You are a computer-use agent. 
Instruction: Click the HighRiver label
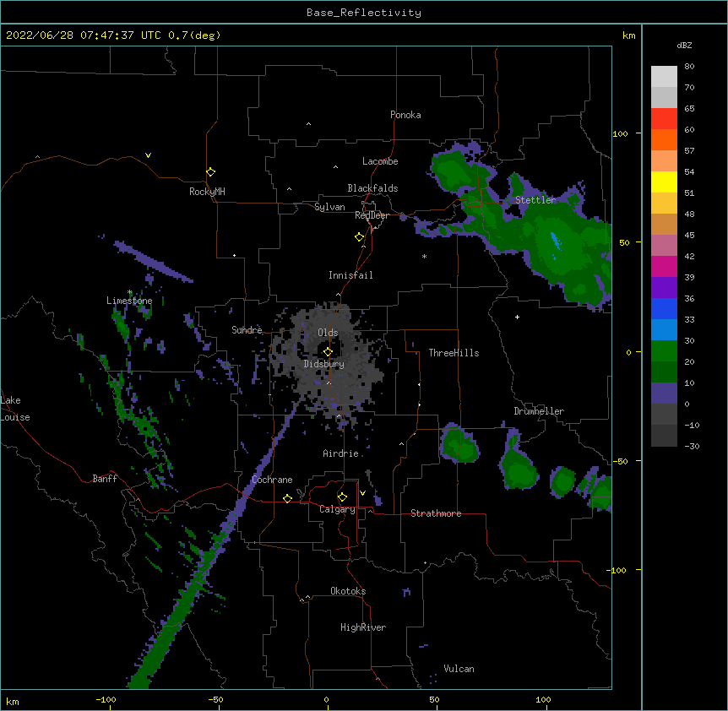363,627
